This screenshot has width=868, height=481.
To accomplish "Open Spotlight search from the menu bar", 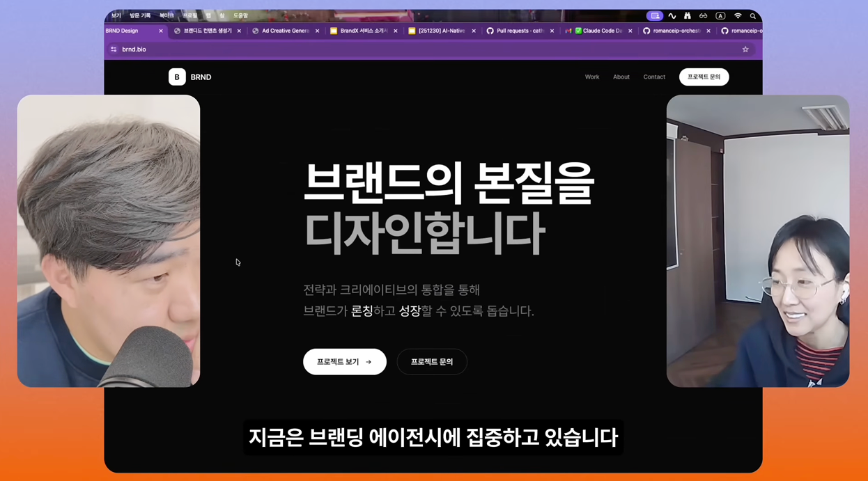I will (753, 15).
